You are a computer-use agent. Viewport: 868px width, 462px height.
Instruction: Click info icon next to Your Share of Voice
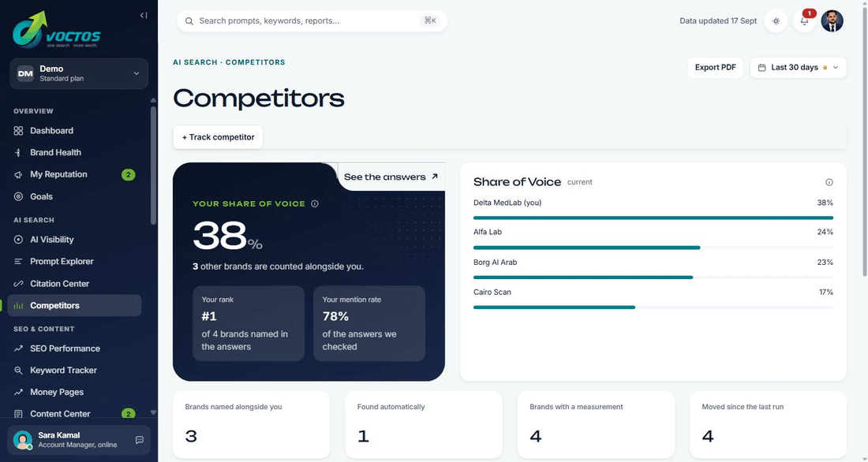tap(314, 203)
